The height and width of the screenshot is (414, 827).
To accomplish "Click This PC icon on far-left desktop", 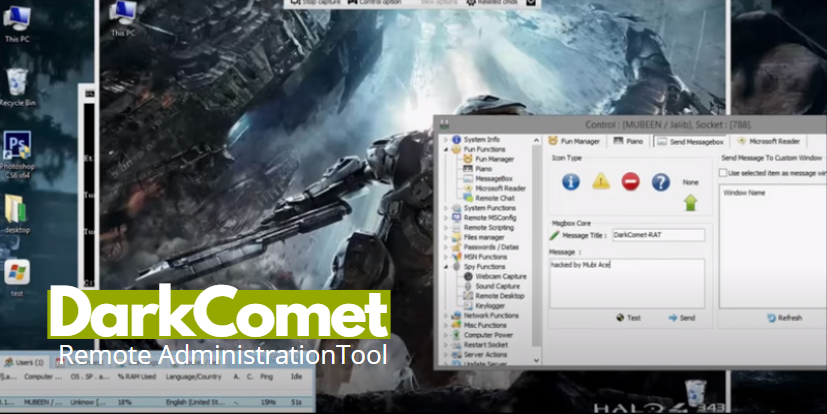I will point(17,18).
